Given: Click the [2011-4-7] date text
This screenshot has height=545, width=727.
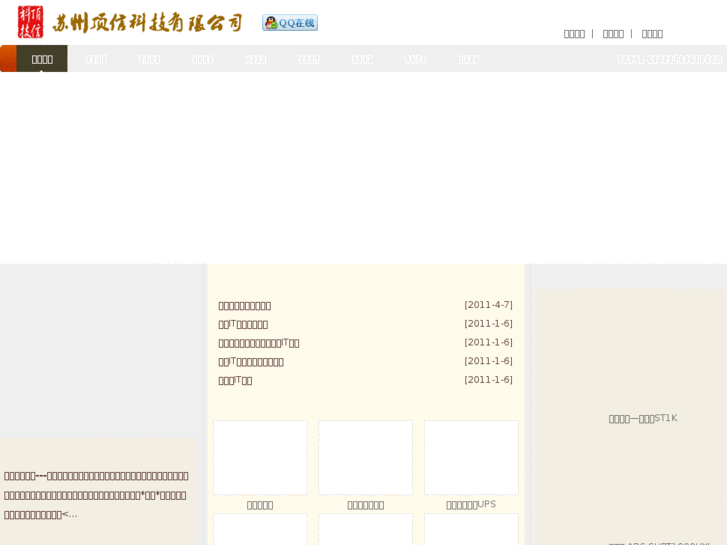Looking at the screenshot, I should click(489, 305).
